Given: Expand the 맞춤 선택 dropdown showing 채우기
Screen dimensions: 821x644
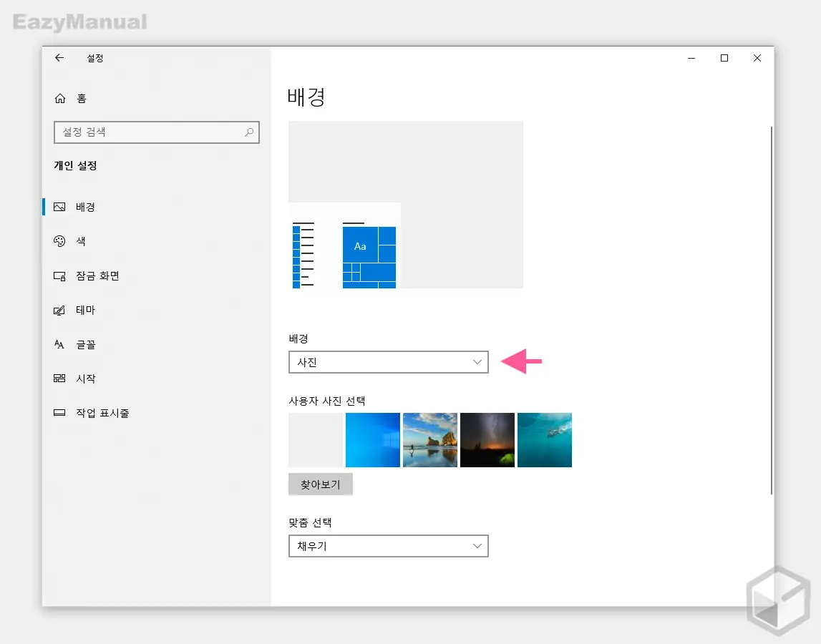Looking at the screenshot, I should point(388,546).
